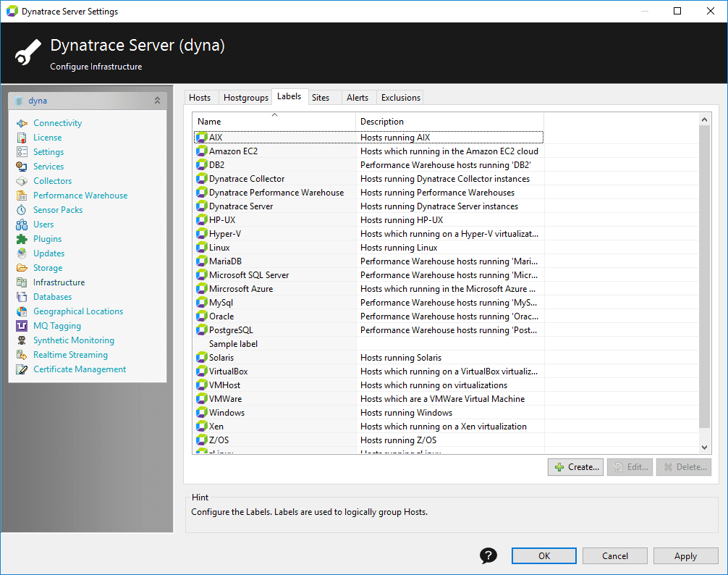The width and height of the screenshot is (728, 575).
Task: Click the Settings icon in sidebar
Action: point(22,152)
